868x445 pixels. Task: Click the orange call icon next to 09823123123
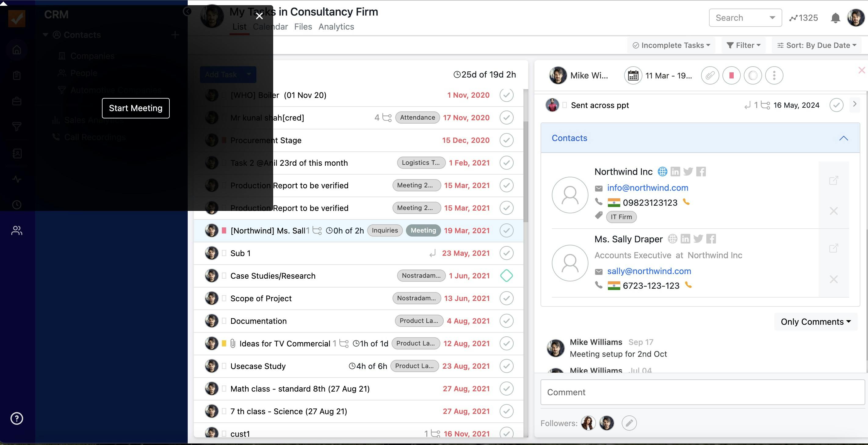tap(686, 202)
